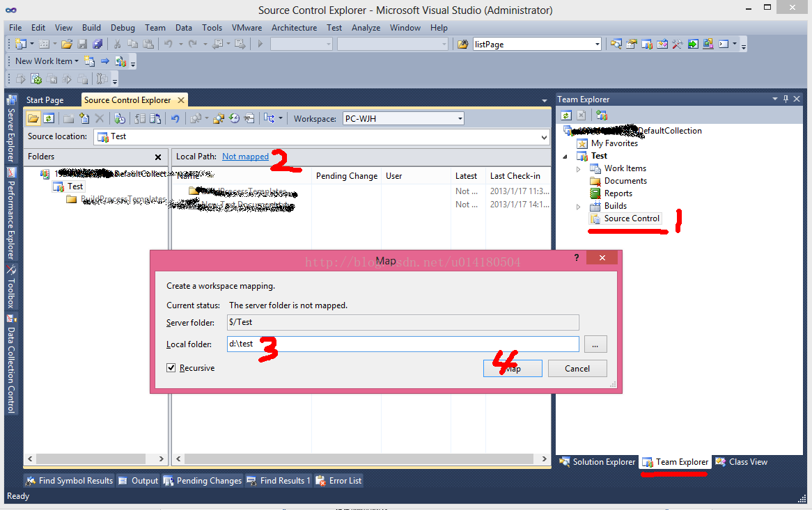The image size is (812, 510).
Task: Click the Save All toolbar icon
Action: [x=97, y=44]
